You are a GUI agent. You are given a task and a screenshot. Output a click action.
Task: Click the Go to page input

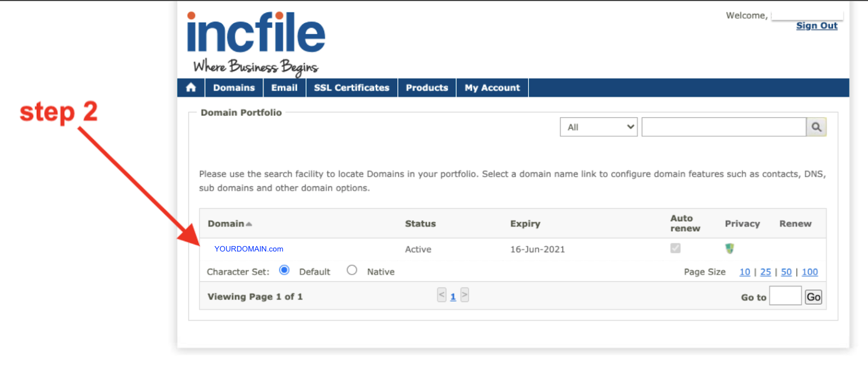click(785, 296)
